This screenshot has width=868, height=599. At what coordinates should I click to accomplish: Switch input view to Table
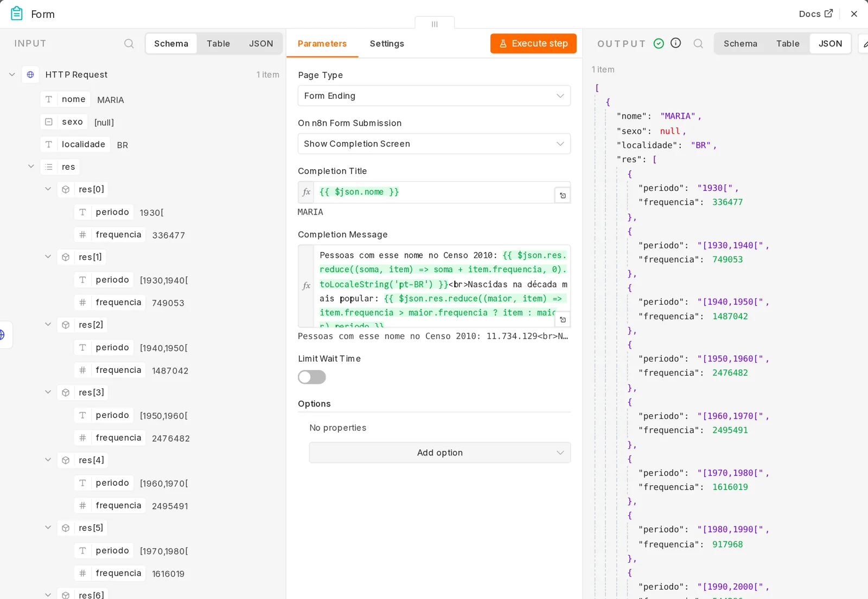[218, 43]
